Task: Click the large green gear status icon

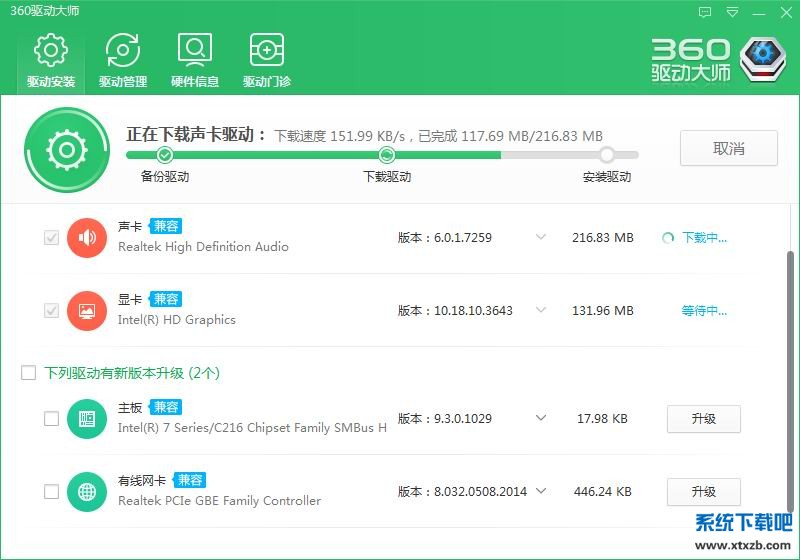Action: point(67,150)
